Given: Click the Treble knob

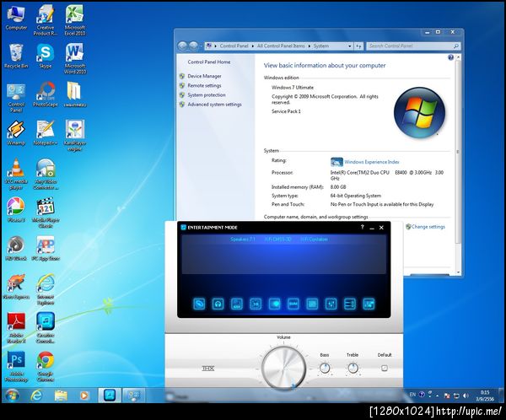Looking at the screenshot, I should (353, 368).
